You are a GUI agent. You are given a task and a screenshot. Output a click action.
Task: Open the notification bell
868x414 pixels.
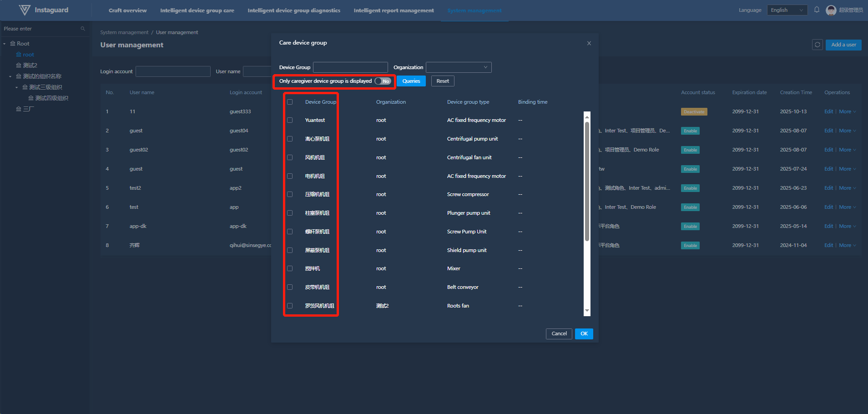pos(817,10)
